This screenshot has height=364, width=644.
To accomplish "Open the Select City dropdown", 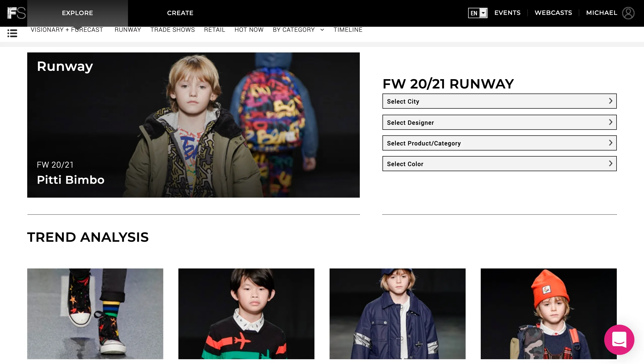I will pyautogui.click(x=499, y=101).
